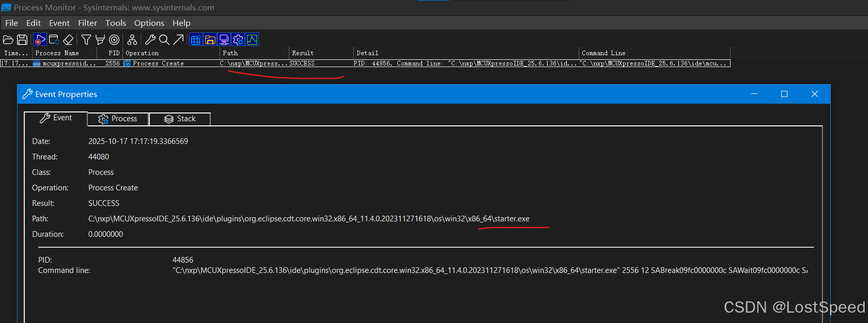Toggle Show Network Activity icon
Screen dimensions: 868x323
point(224,40)
